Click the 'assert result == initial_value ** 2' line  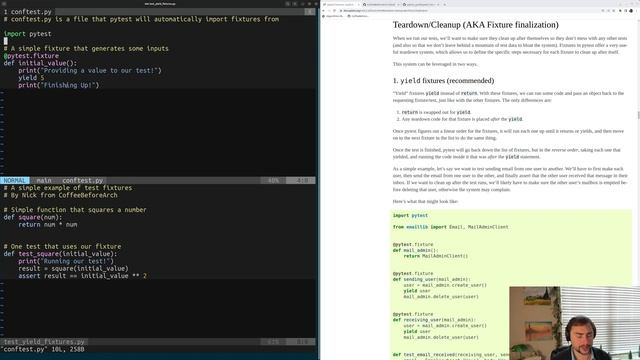[x=82, y=276]
